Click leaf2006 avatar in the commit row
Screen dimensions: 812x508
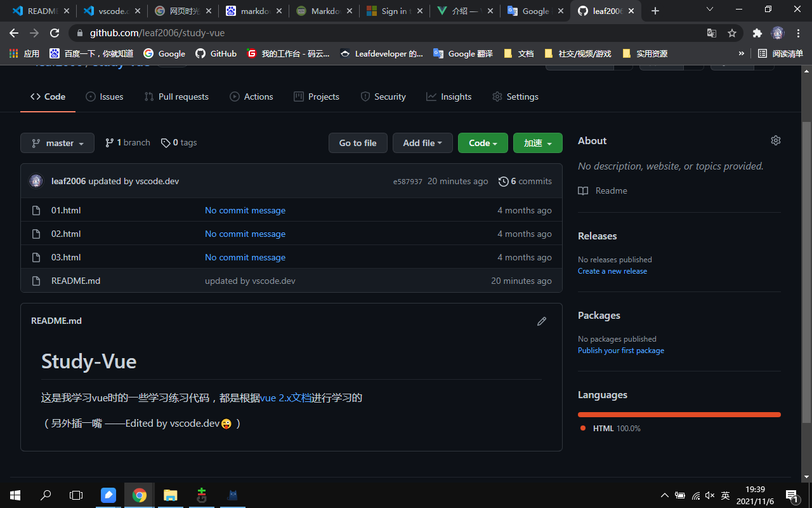(x=36, y=181)
